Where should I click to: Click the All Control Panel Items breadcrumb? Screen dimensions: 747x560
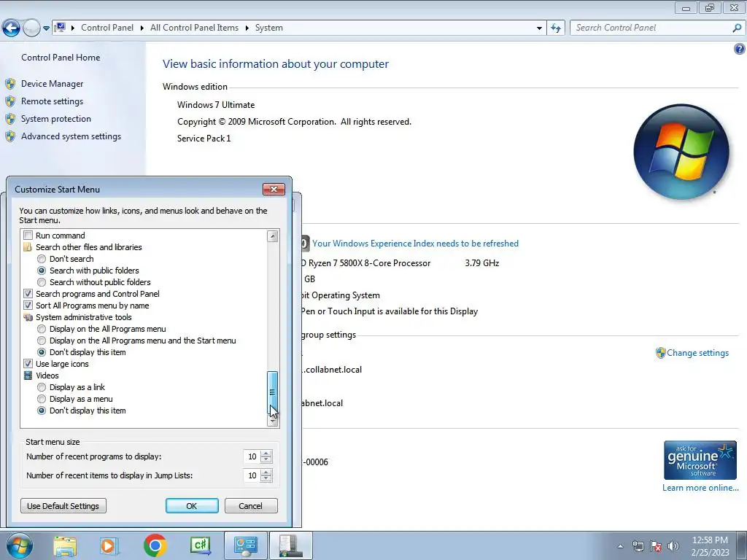pyautogui.click(x=194, y=28)
